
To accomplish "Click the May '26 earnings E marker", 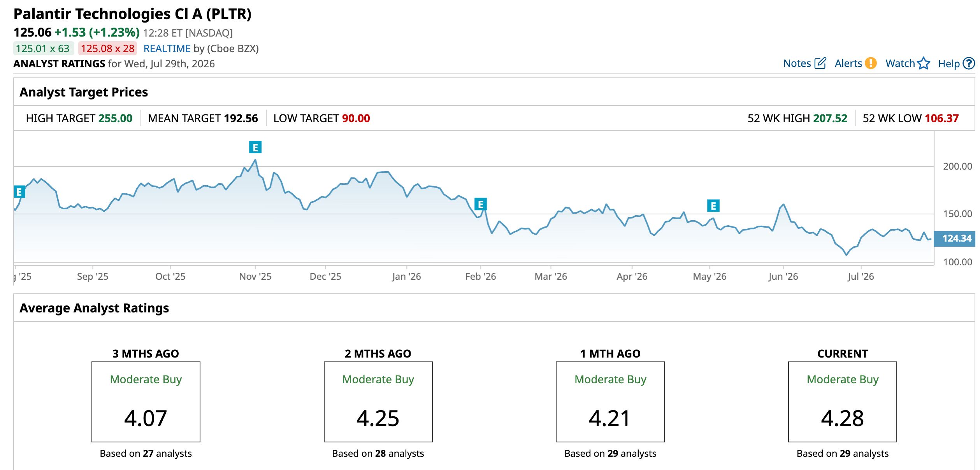I will click(713, 206).
